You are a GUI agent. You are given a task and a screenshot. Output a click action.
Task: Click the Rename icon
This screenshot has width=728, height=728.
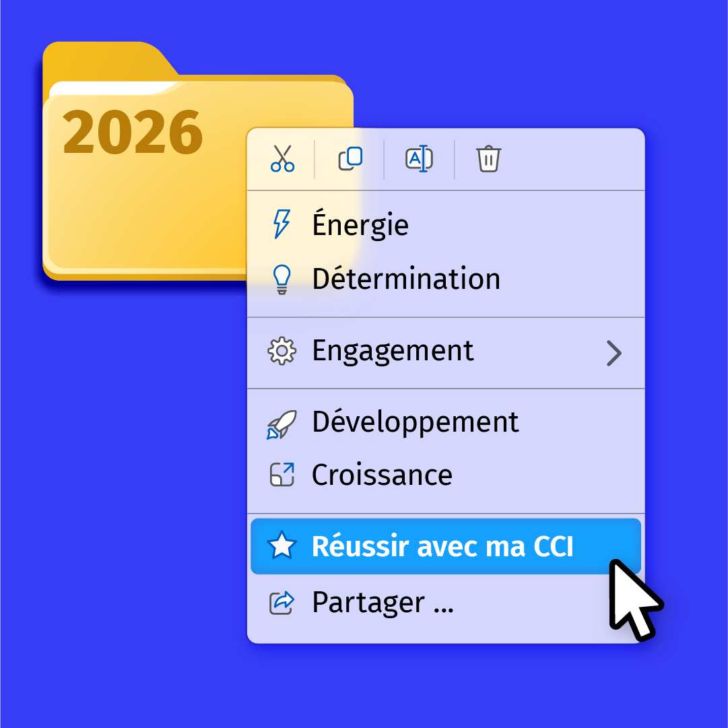(x=419, y=158)
